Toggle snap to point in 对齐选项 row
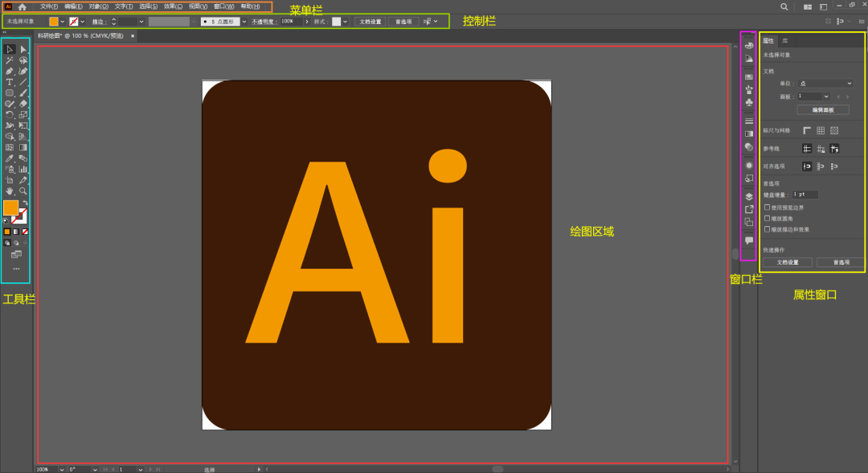Viewport: 868px width, 473px height. (x=807, y=167)
